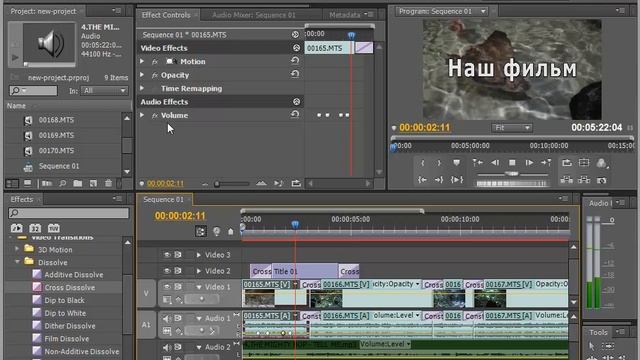Mute Audio 1 track speaker toggle
Viewport: 640px width, 360px height.
point(167,318)
